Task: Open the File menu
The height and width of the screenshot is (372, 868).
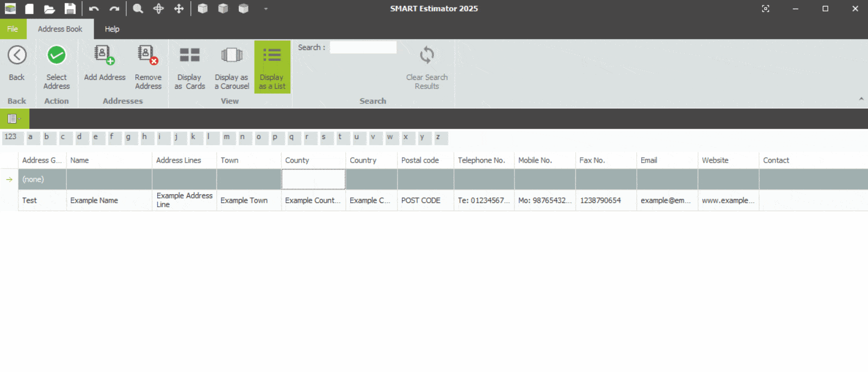Action: 13,29
